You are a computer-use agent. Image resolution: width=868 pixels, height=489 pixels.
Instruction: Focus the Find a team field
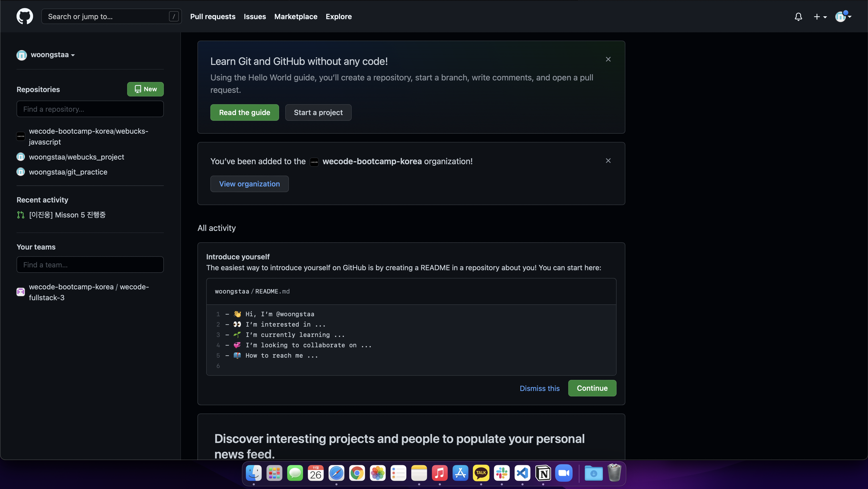pyautogui.click(x=90, y=265)
